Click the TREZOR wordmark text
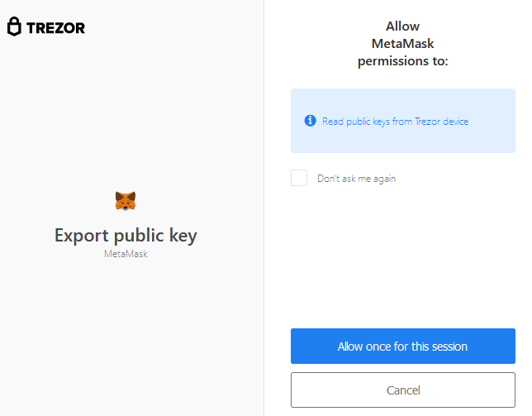 coord(55,28)
